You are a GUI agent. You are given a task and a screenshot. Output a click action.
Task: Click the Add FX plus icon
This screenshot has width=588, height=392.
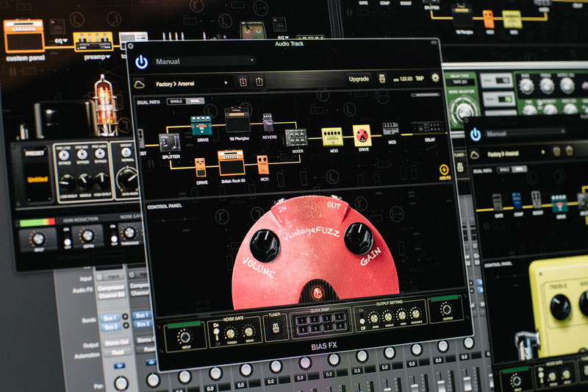coord(443,170)
